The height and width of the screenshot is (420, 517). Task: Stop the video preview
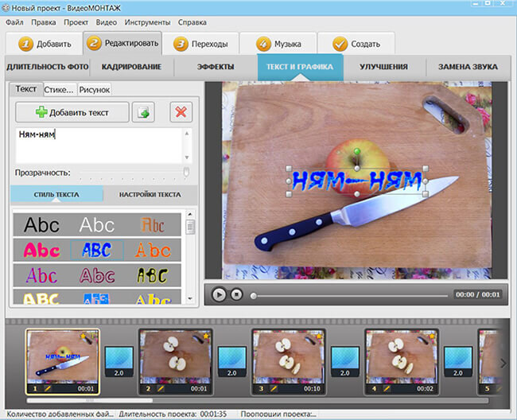pyautogui.click(x=236, y=294)
